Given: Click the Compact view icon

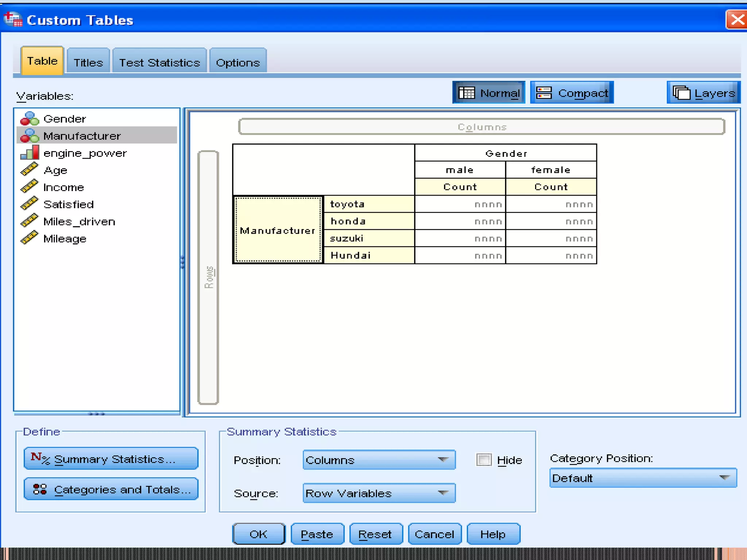Looking at the screenshot, I should (544, 93).
